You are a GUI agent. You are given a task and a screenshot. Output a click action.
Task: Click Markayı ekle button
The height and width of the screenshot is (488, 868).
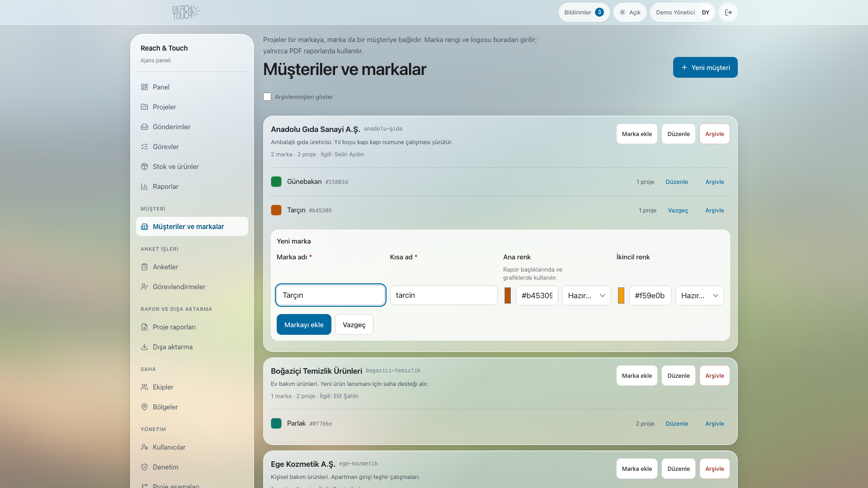pyautogui.click(x=304, y=324)
